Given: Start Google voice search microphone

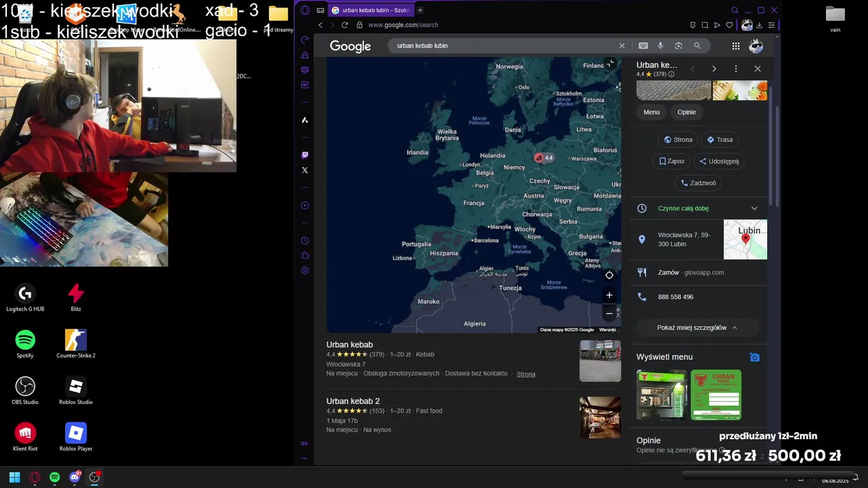Looking at the screenshot, I should (660, 45).
